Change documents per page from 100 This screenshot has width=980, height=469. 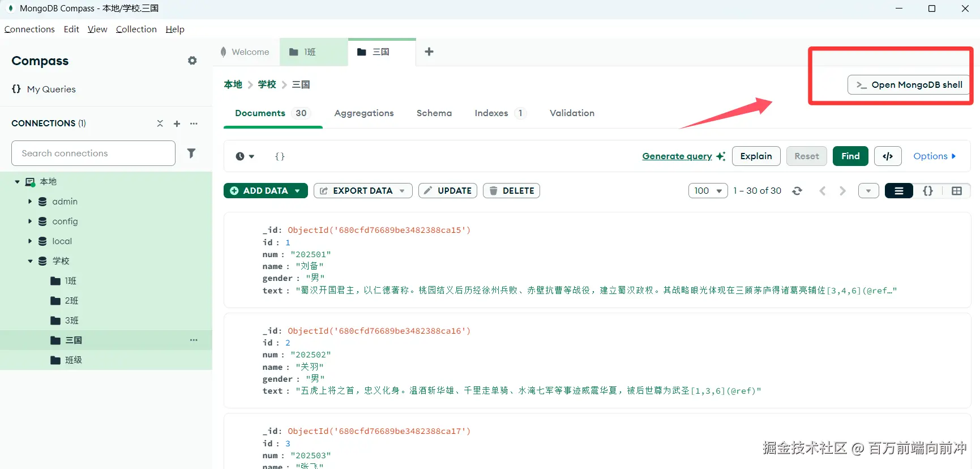pos(708,191)
